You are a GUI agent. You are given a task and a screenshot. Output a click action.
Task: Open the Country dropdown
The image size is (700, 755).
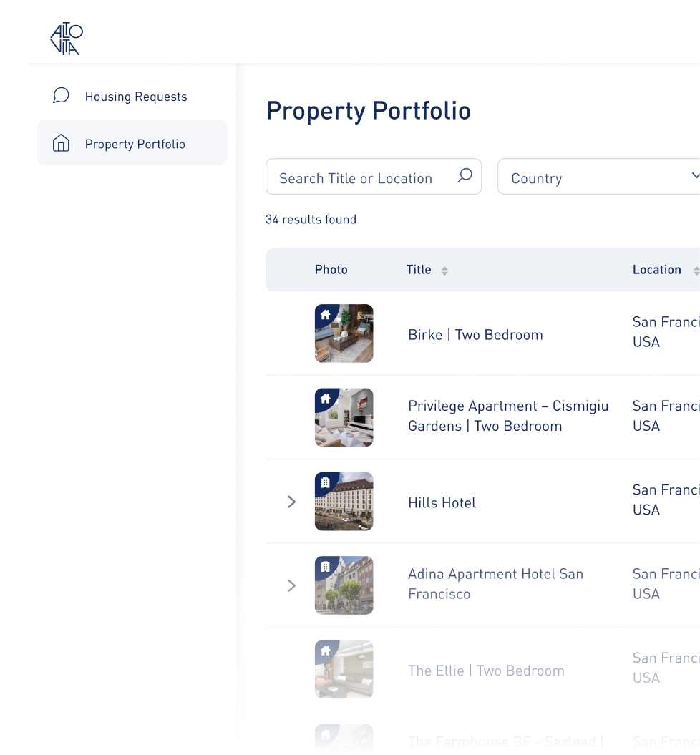(x=598, y=177)
